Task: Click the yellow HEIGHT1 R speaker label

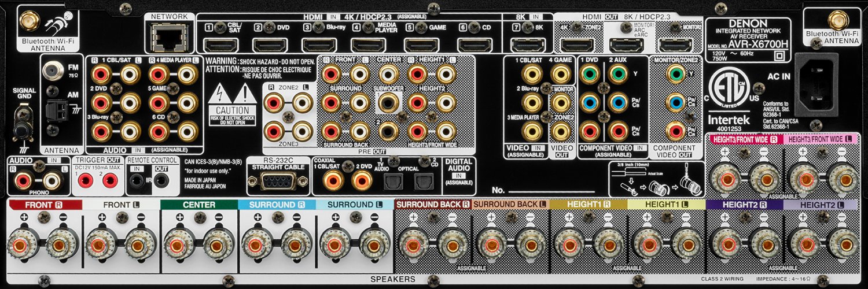Action: [588, 205]
